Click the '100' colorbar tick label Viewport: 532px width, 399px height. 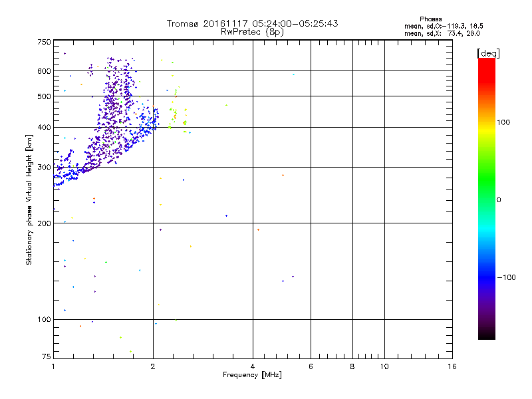pos(503,122)
